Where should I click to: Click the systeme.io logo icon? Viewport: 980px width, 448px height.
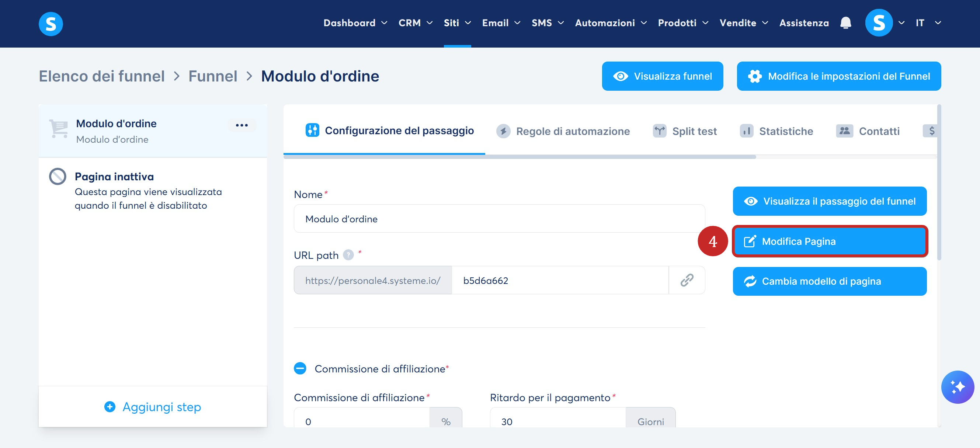[x=51, y=24]
